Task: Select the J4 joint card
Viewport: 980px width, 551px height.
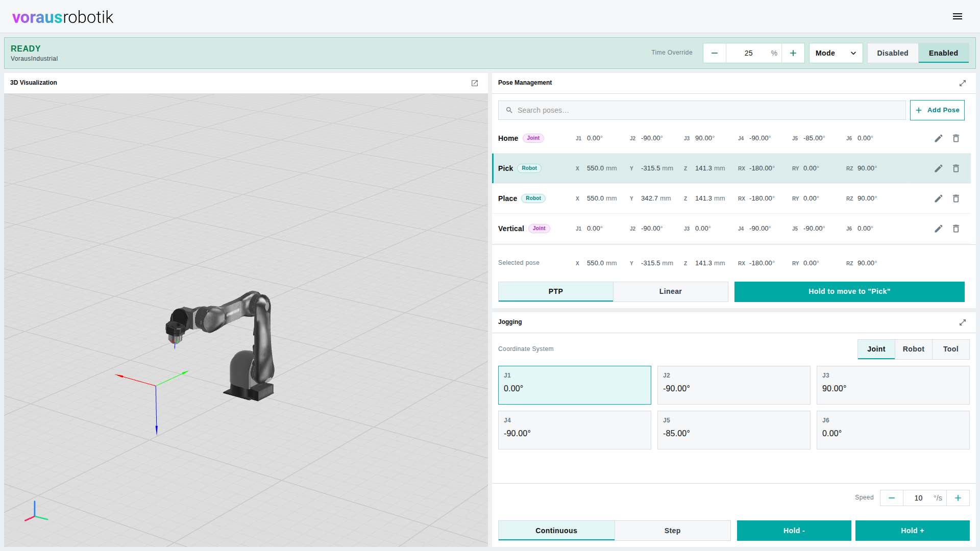Action: [575, 430]
